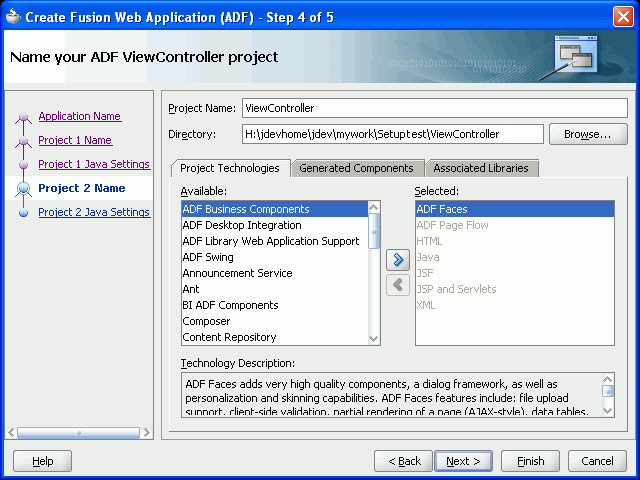This screenshot has height=480, width=640.
Task: Go to Project 2 Java Settings step
Action: tap(94, 212)
